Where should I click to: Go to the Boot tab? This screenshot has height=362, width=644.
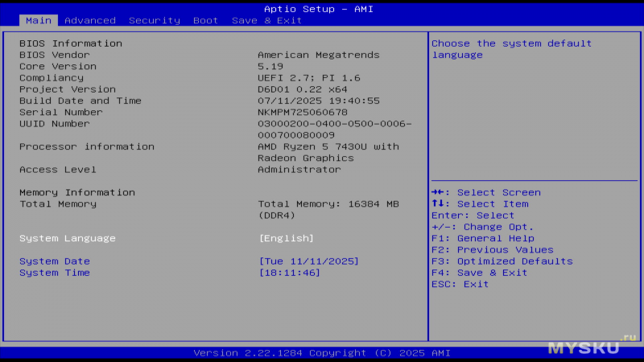[205, 20]
